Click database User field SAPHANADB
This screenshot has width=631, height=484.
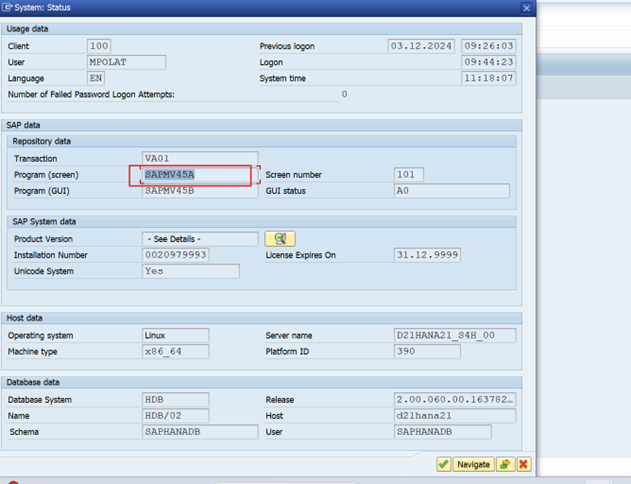[x=442, y=432]
